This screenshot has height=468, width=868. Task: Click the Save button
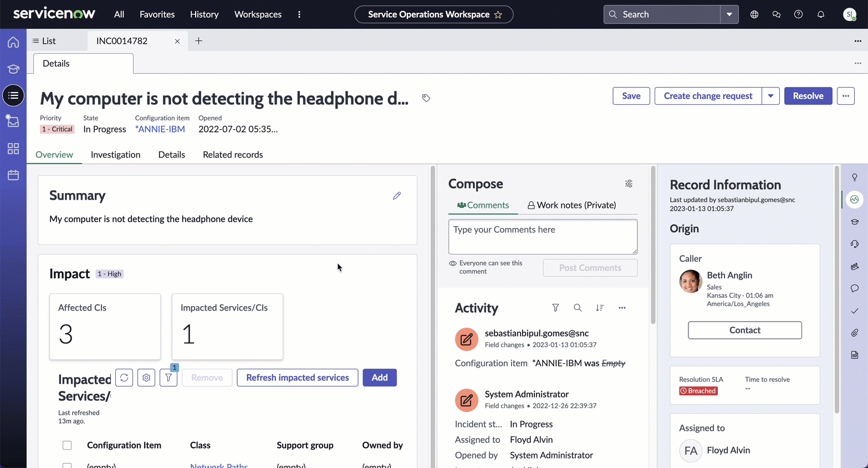(x=631, y=96)
